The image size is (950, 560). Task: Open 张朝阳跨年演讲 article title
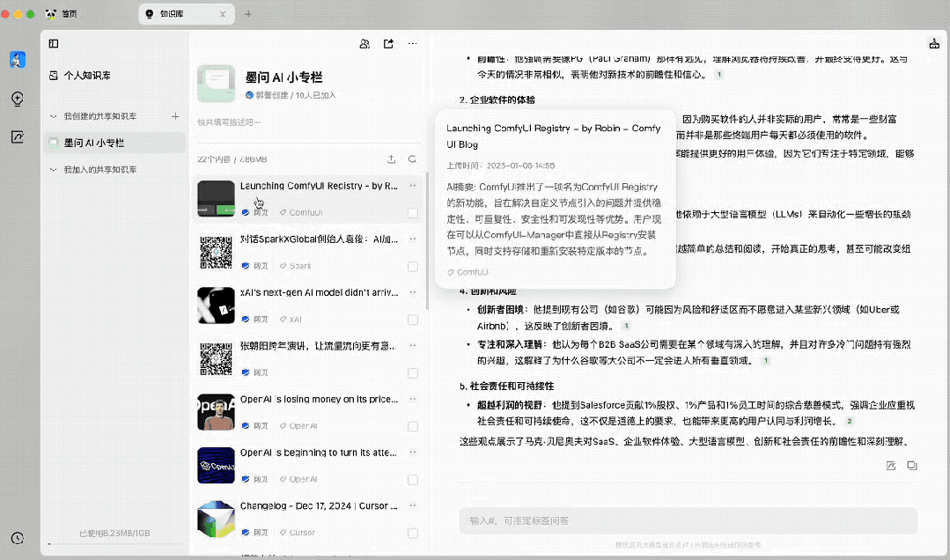pyautogui.click(x=318, y=346)
